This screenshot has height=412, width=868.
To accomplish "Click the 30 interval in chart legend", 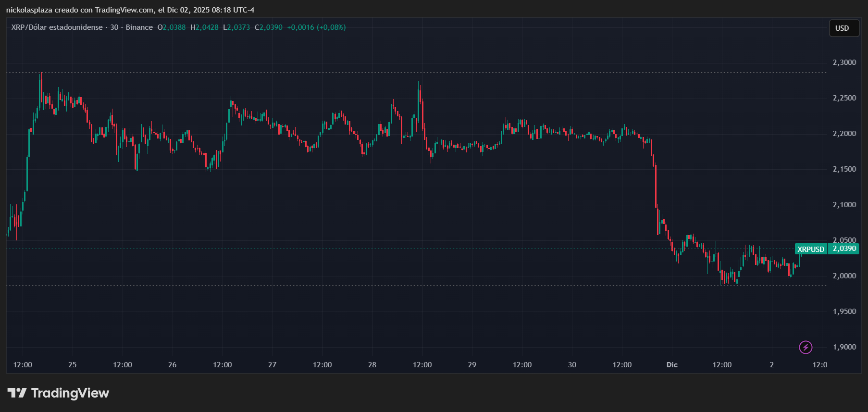I will click(114, 27).
